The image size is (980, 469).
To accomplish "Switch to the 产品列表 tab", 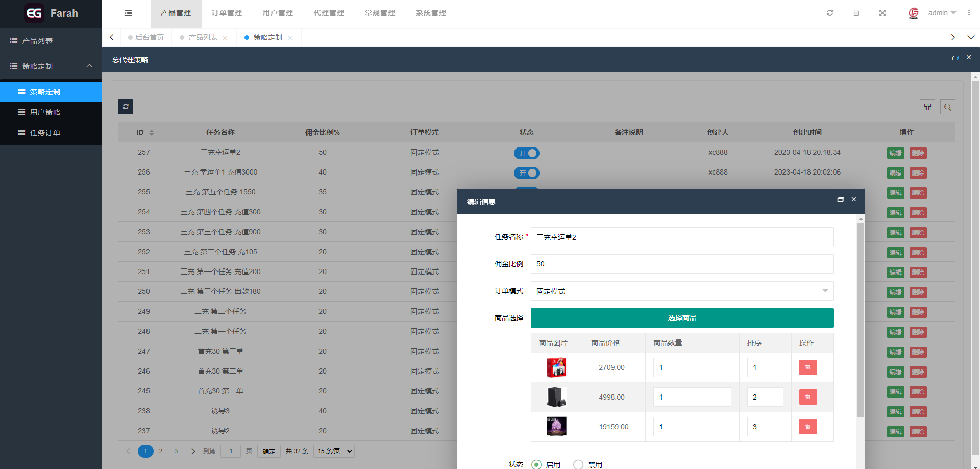I will [203, 37].
